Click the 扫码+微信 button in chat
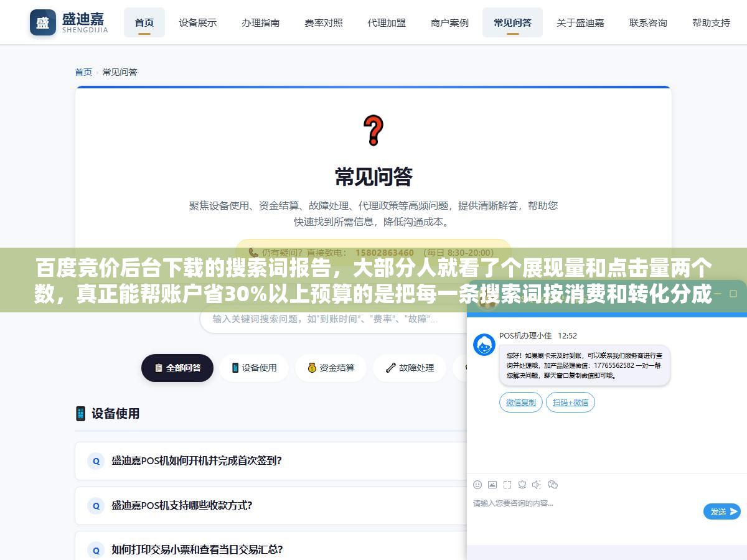747x560 pixels. (x=570, y=403)
